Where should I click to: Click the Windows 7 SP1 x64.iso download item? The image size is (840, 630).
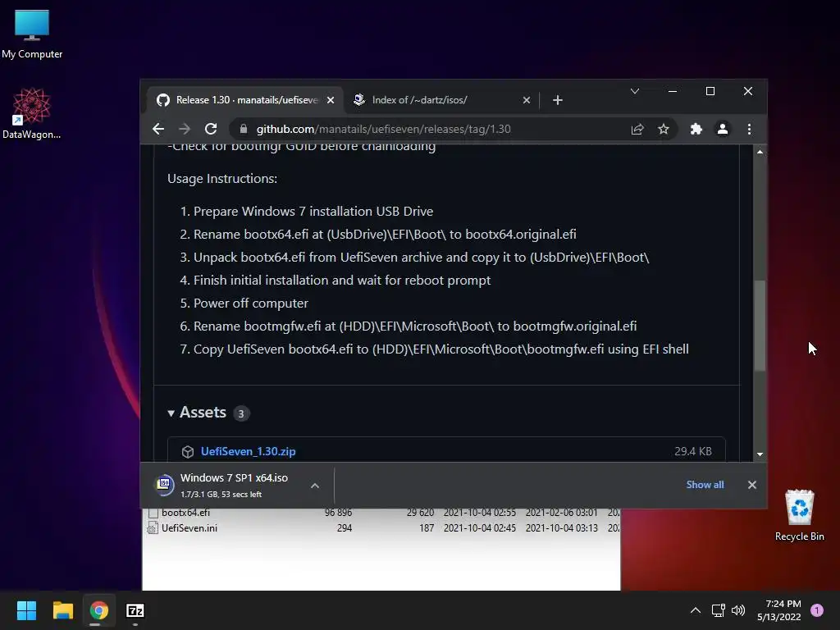(x=234, y=486)
